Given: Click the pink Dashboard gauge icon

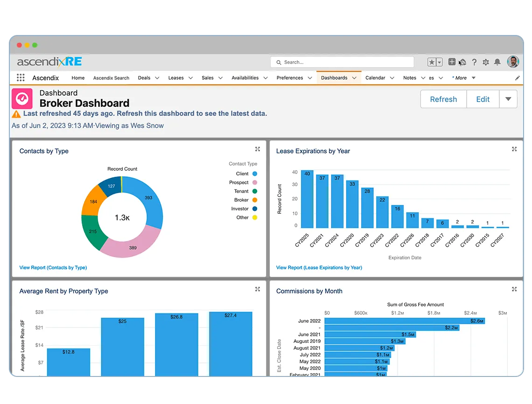Looking at the screenshot, I should (22, 99).
